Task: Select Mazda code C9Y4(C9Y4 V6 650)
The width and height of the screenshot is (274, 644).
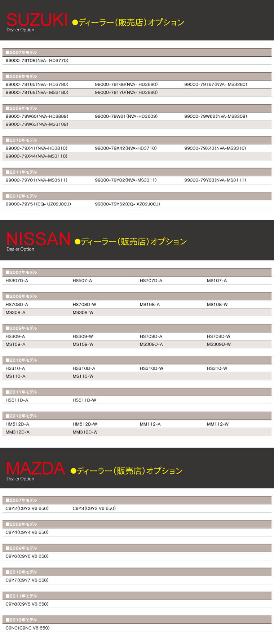Action: pos(27,532)
